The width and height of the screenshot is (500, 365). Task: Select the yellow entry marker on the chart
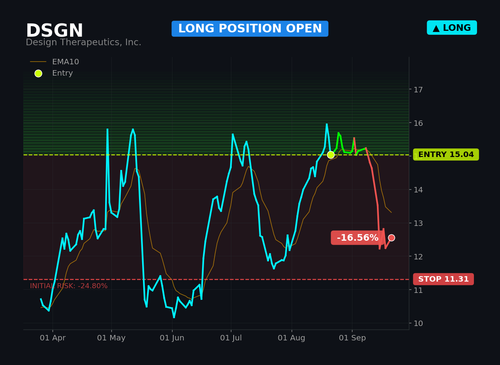coord(330,155)
